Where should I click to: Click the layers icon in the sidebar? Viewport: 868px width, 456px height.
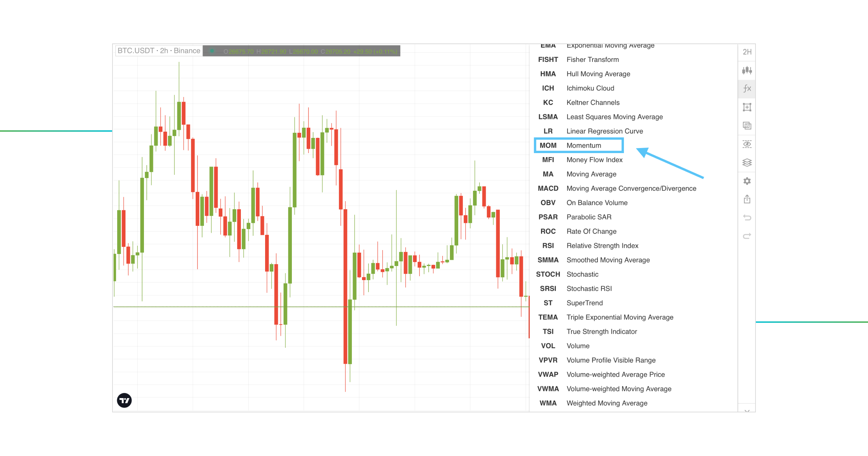pos(747,162)
